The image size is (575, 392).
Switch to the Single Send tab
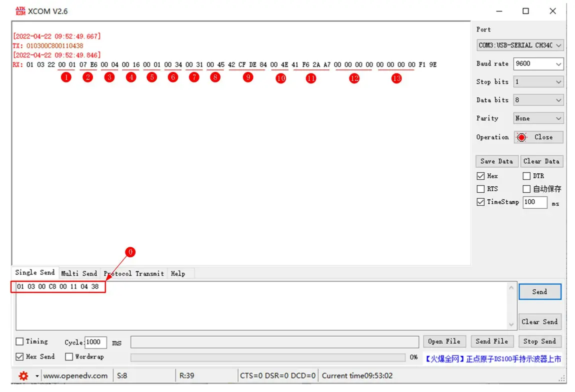35,273
